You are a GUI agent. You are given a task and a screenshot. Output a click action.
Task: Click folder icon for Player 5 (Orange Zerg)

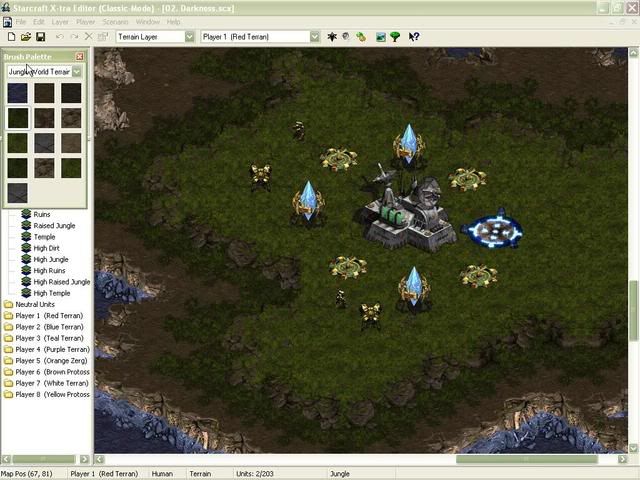(8, 361)
